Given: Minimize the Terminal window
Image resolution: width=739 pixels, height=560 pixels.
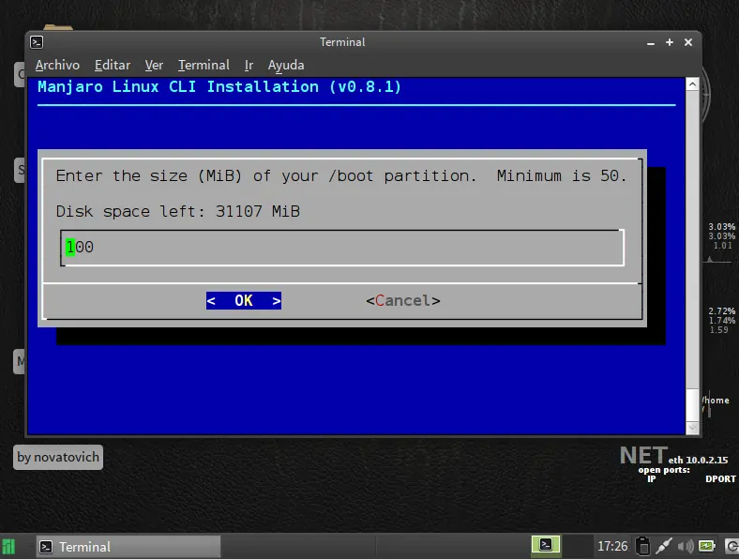Looking at the screenshot, I should pos(651,42).
